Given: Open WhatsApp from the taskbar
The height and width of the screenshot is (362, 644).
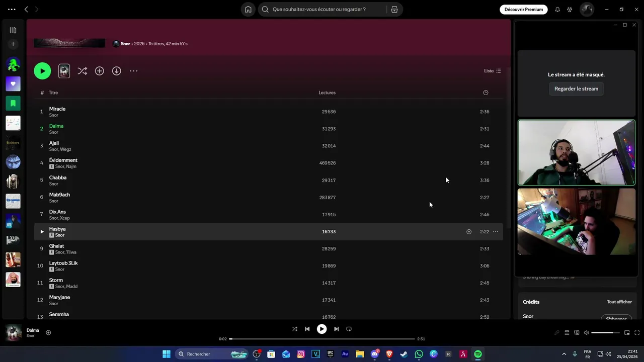Looking at the screenshot, I should point(419,354).
